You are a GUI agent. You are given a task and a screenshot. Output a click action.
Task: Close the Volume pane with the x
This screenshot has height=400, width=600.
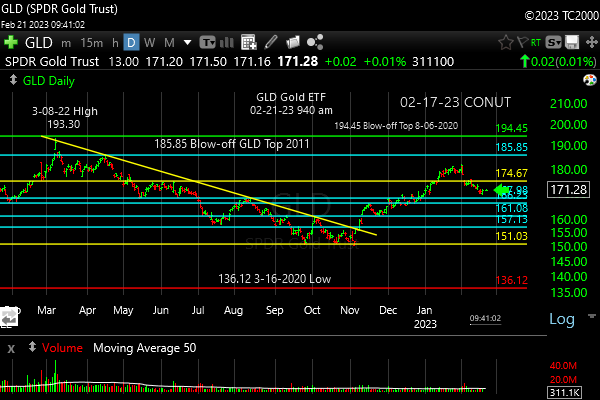(11, 348)
